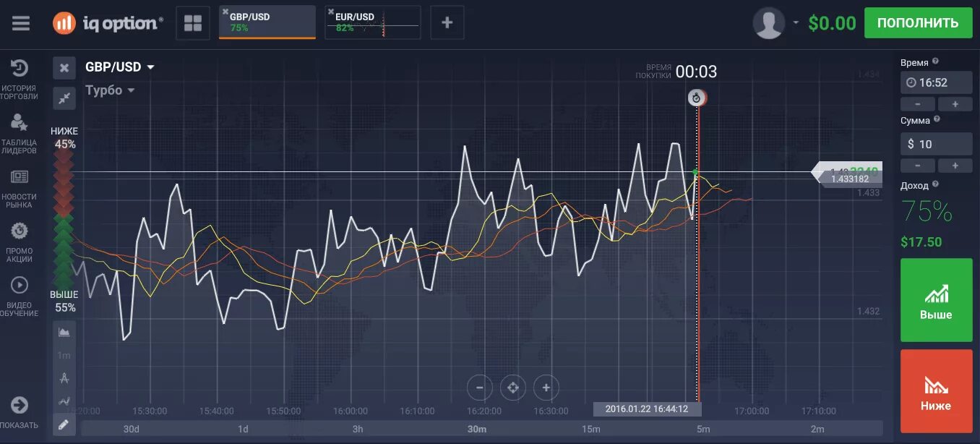Open the Время help question mark

(x=935, y=62)
